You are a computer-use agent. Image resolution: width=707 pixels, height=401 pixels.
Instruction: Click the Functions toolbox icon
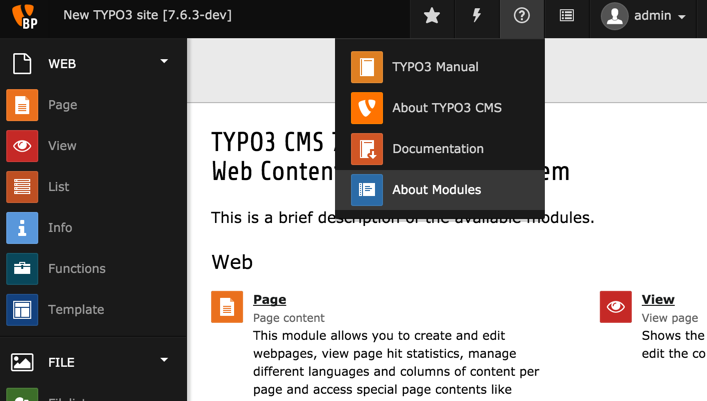pos(22,269)
